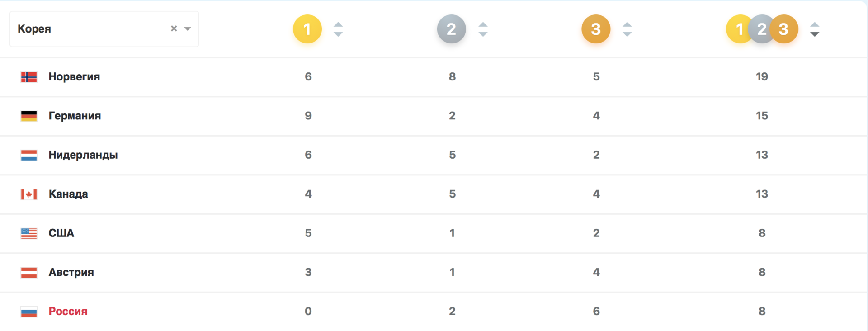
Task: Click the USA flag icon
Action: (x=29, y=233)
